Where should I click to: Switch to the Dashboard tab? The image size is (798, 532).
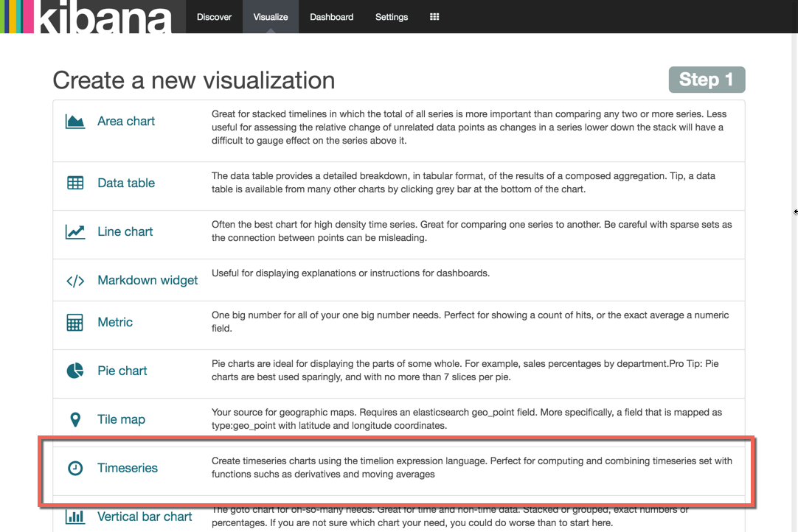click(x=331, y=17)
